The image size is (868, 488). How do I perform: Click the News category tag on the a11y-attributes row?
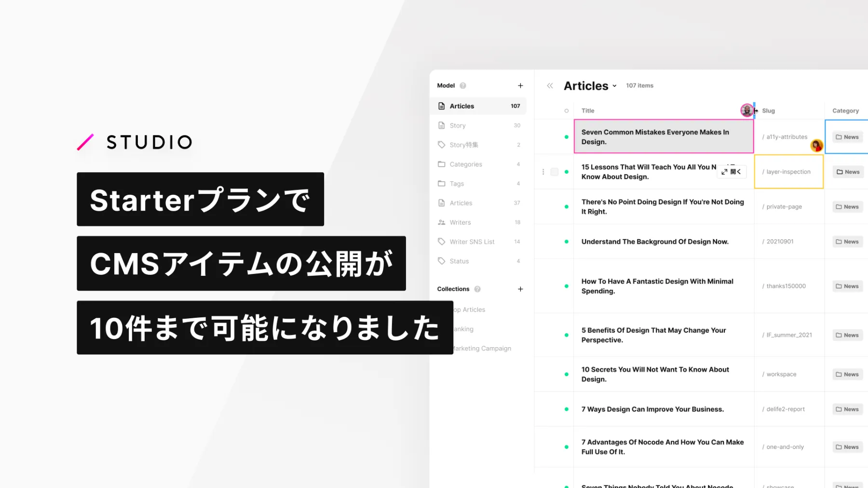click(847, 137)
